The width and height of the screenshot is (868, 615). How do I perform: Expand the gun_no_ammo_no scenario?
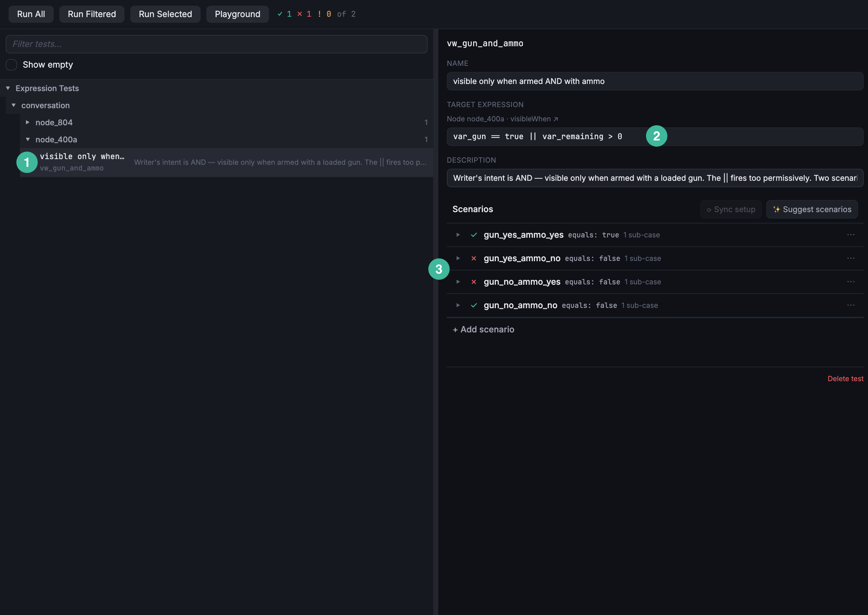click(458, 305)
